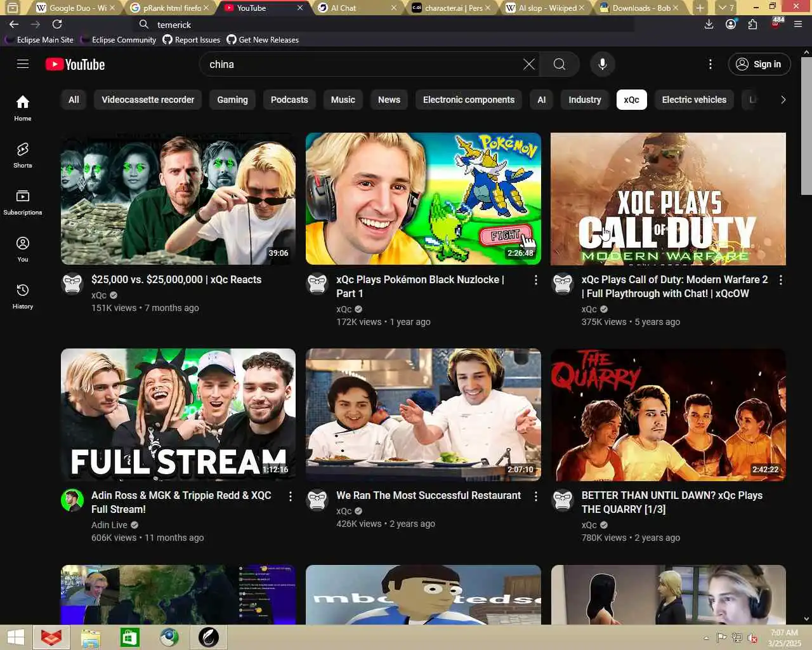Open browser application menu icon
This screenshot has width=812, height=650.
798,24
